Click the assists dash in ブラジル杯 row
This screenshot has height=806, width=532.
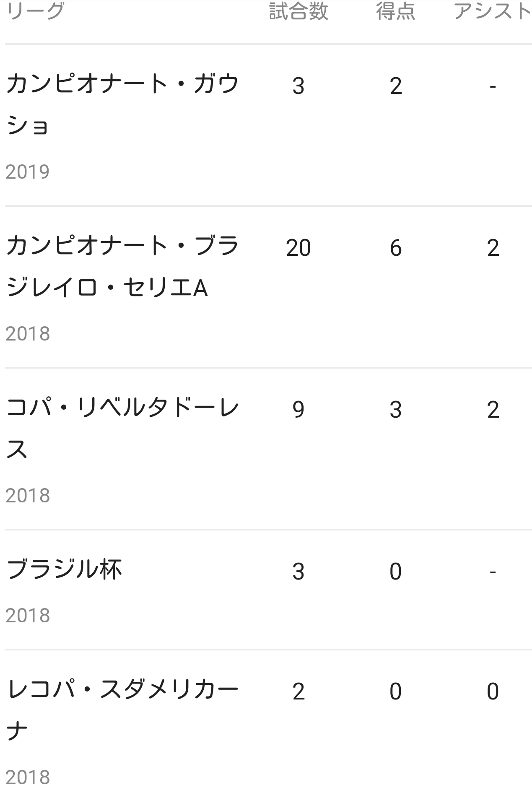[493, 572]
